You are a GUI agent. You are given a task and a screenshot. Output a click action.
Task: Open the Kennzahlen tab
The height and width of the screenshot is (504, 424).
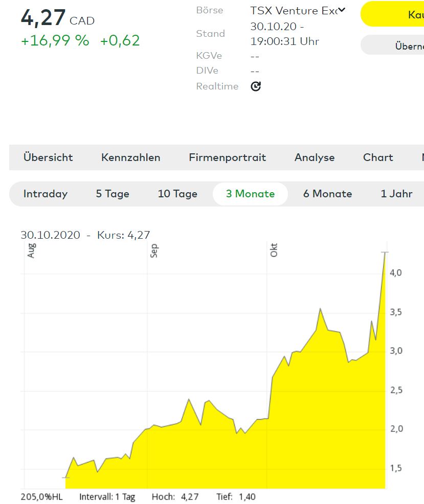130,157
